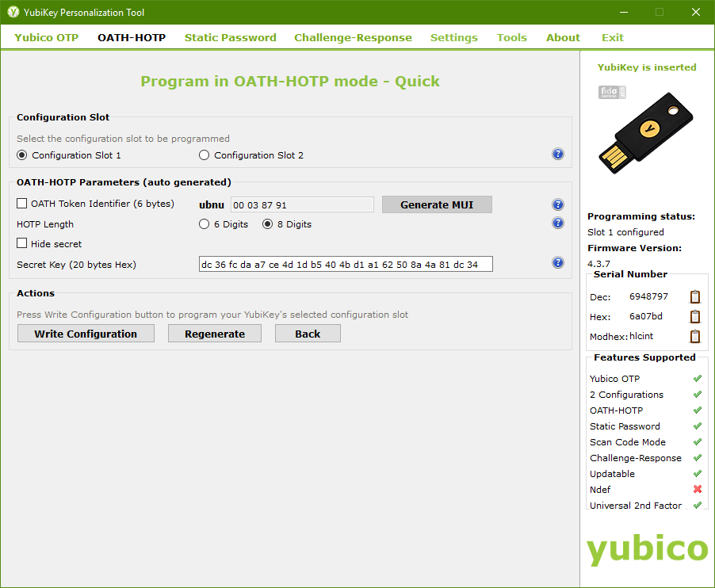Select Configuration Slot 2 radio button

(x=204, y=155)
